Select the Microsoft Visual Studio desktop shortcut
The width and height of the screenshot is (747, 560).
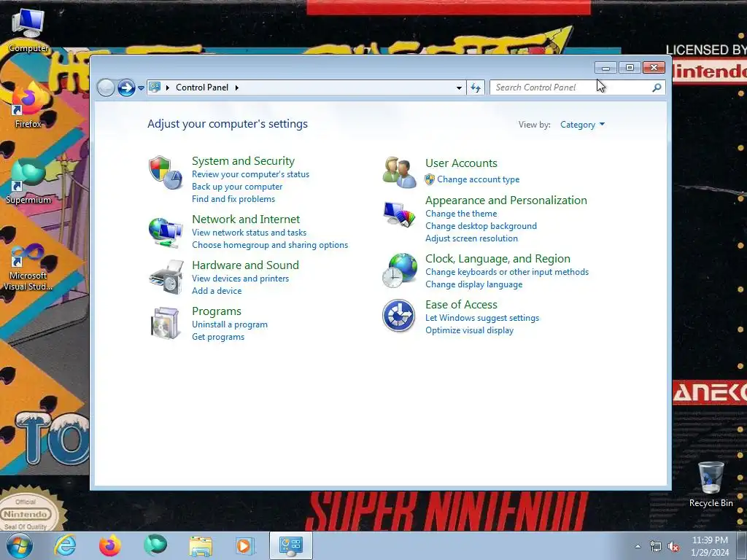(28, 267)
